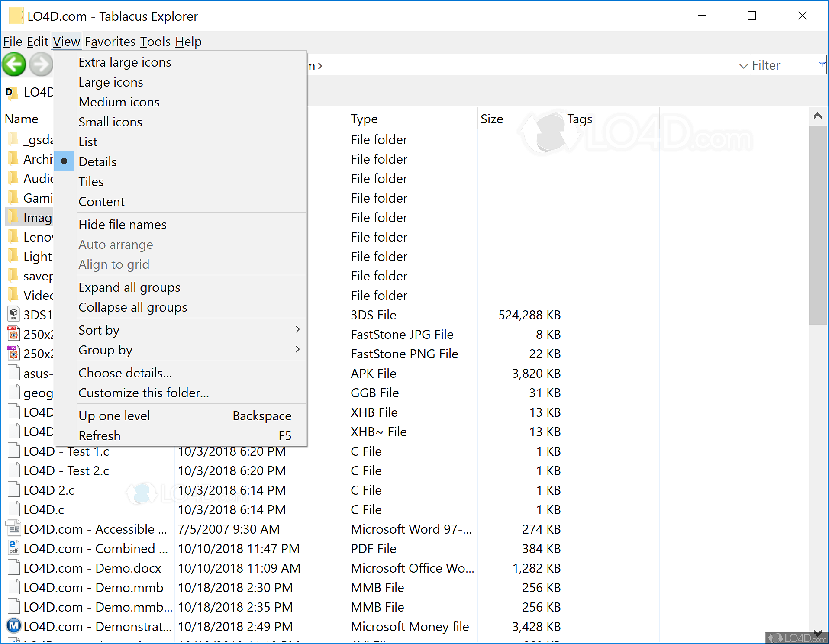Click the Word document icon for LO4D.com Accessible
The height and width of the screenshot is (644, 829).
pos(13,528)
